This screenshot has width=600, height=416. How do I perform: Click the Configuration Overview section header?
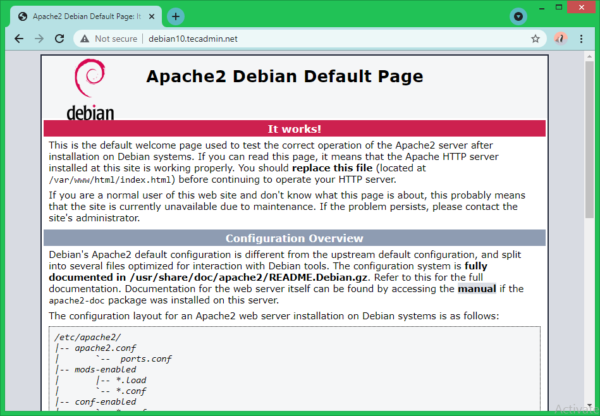point(294,239)
